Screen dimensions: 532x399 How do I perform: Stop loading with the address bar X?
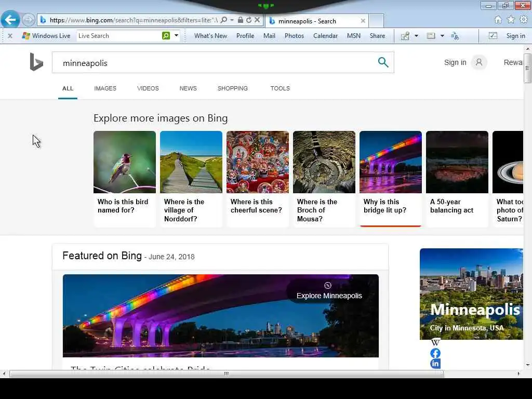257,20
